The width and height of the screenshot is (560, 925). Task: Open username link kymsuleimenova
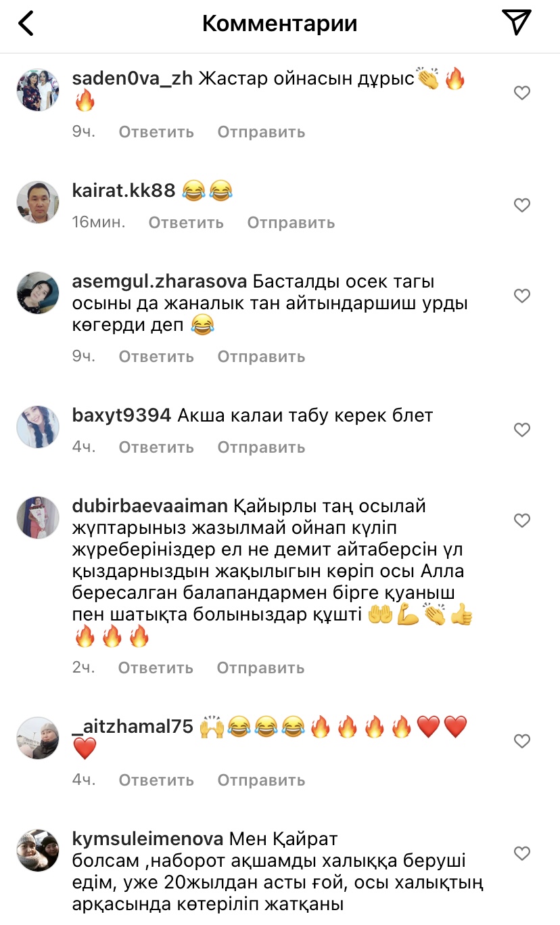[x=147, y=839]
